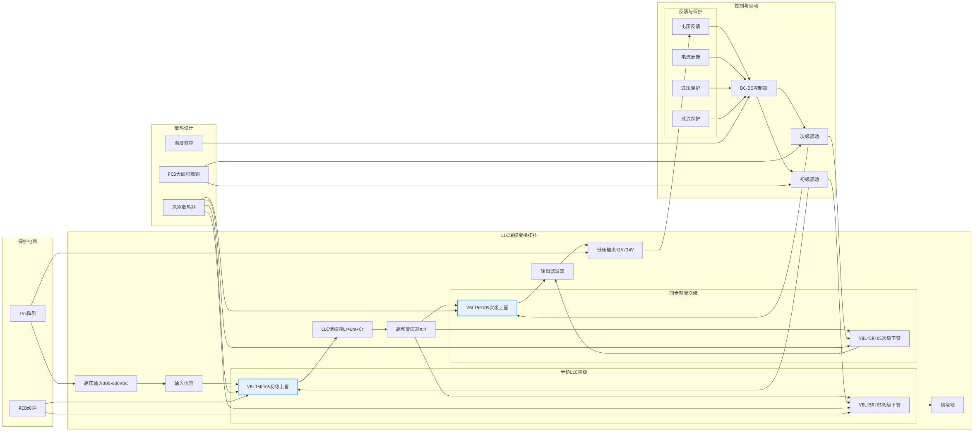Select the 风冷散热器 node
This screenshot has width=980, height=435.
[x=184, y=207]
